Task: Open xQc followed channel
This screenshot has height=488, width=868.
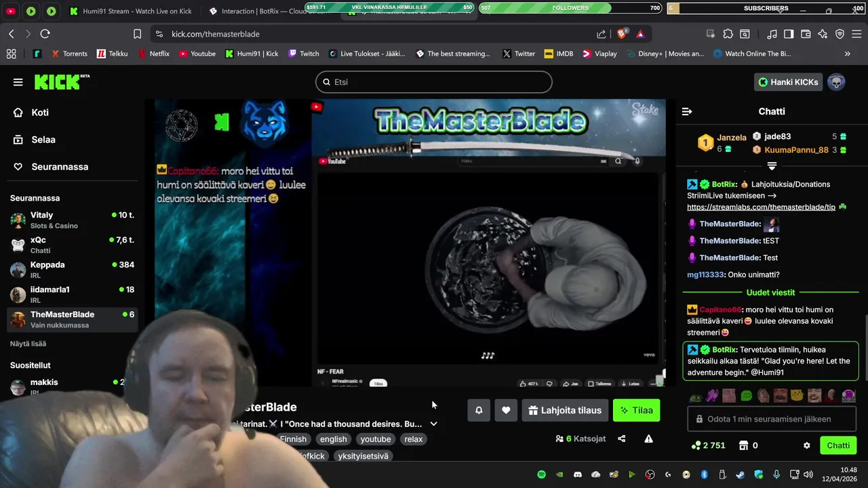Action: (72, 245)
